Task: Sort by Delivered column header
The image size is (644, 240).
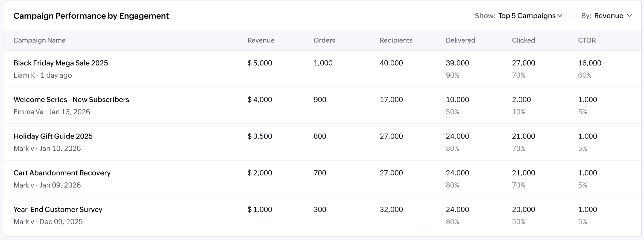Action: pos(461,40)
